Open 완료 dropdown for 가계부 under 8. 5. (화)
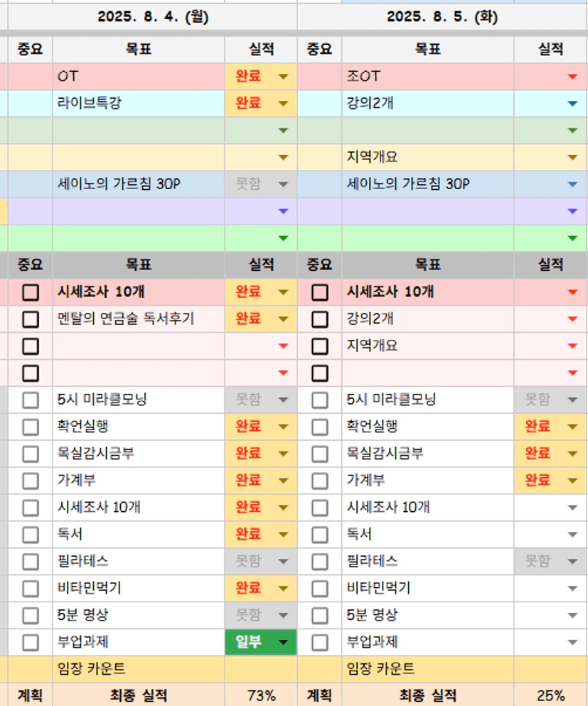The image size is (588, 706). (x=572, y=481)
